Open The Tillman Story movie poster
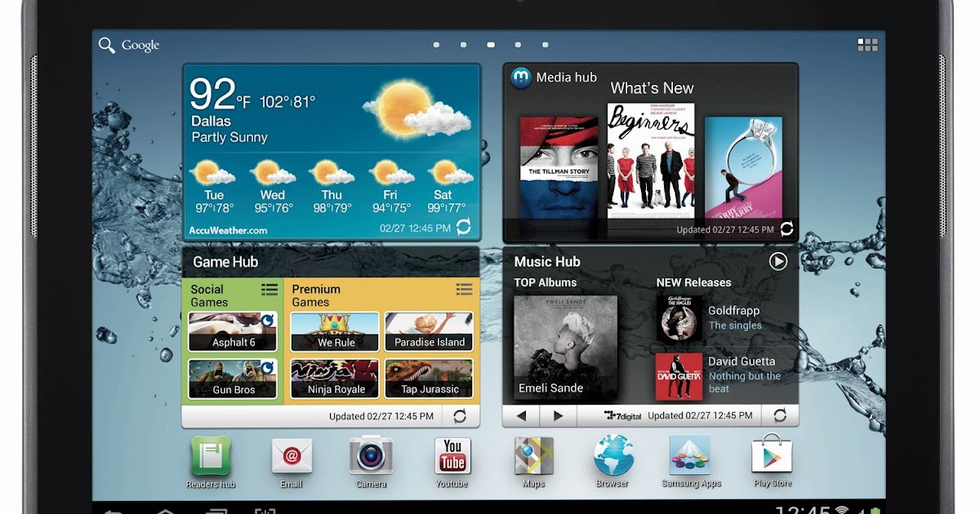980x514 pixels. pos(559,167)
